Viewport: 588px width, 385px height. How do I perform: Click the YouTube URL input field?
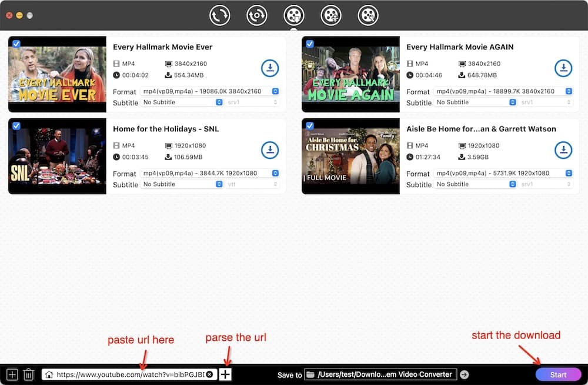(x=130, y=374)
